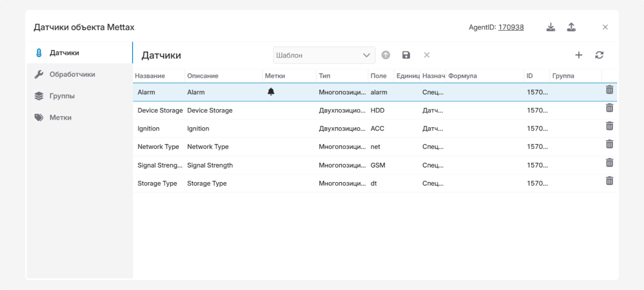Click the save template floppy disk icon
Image resolution: width=644 pixels, height=290 pixels.
click(406, 55)
